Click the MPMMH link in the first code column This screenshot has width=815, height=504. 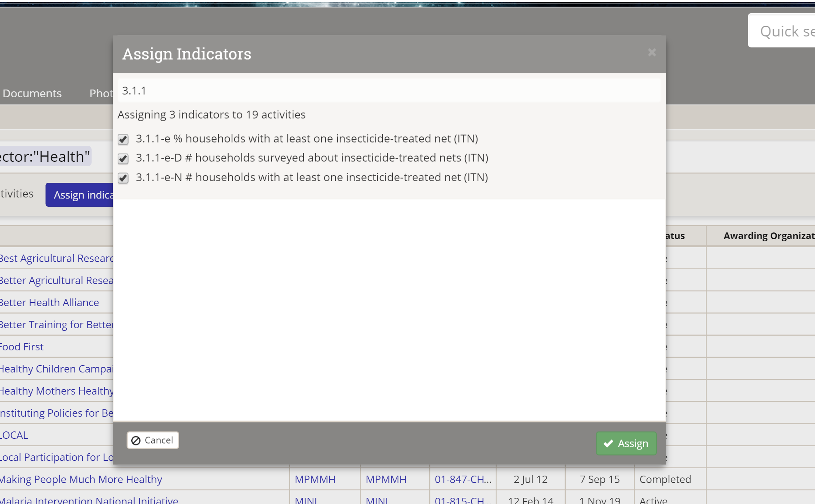[x=315, y=479]
